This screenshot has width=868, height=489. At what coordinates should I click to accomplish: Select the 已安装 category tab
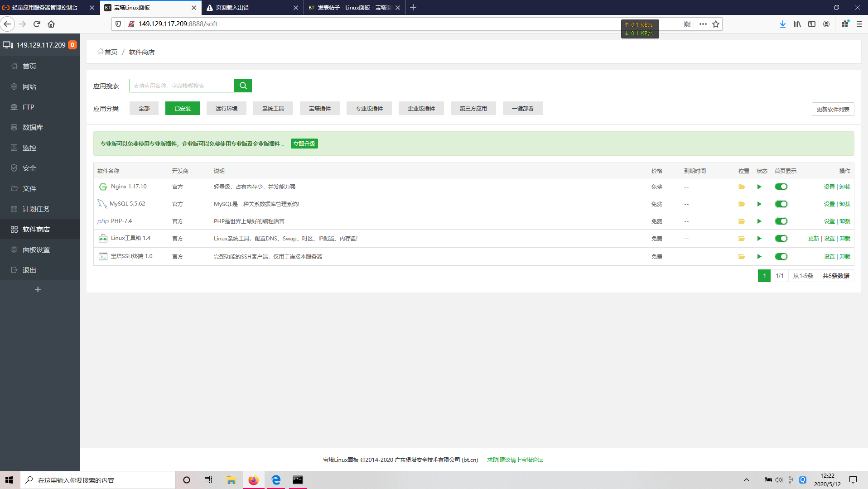pos(183,108)
